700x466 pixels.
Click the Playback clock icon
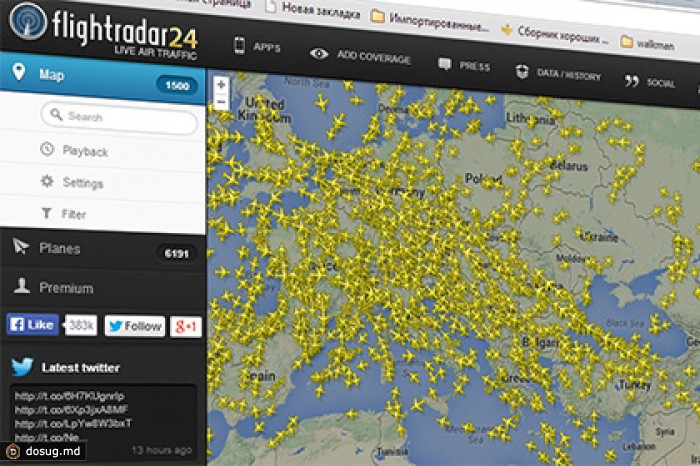click(47, 149)
